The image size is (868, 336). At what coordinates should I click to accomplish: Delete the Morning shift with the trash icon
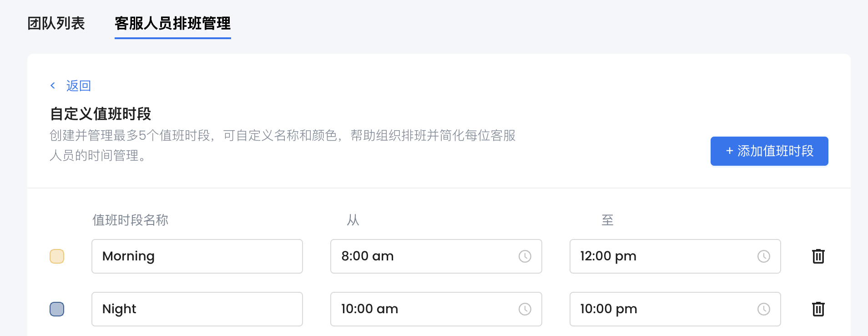(x=818, y=256)
